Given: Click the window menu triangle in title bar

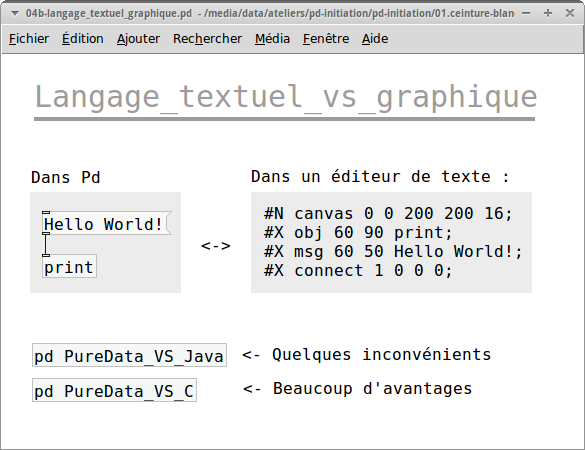Looking at the screenshot, I should (x=15, y=14).
